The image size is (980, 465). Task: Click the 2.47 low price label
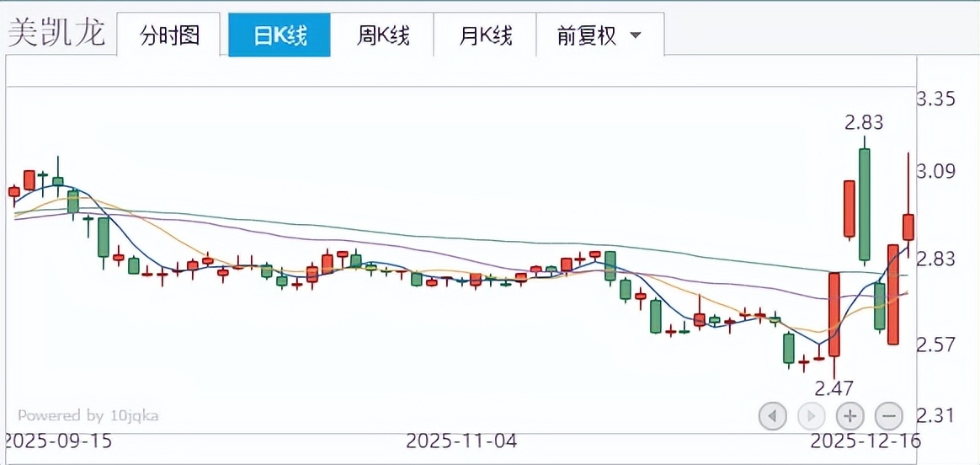click(834, 388)
